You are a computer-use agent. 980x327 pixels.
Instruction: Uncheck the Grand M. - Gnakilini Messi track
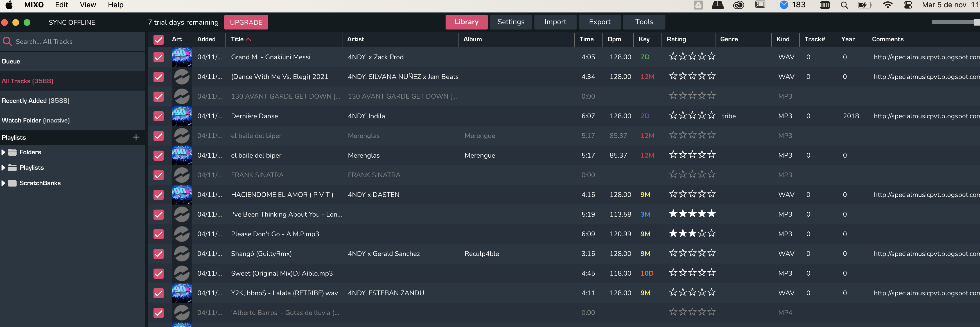tap(158, 57)
